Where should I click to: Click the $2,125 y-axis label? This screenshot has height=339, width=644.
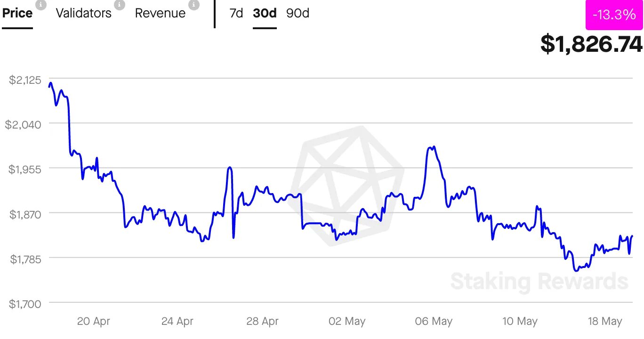[25, 80]
